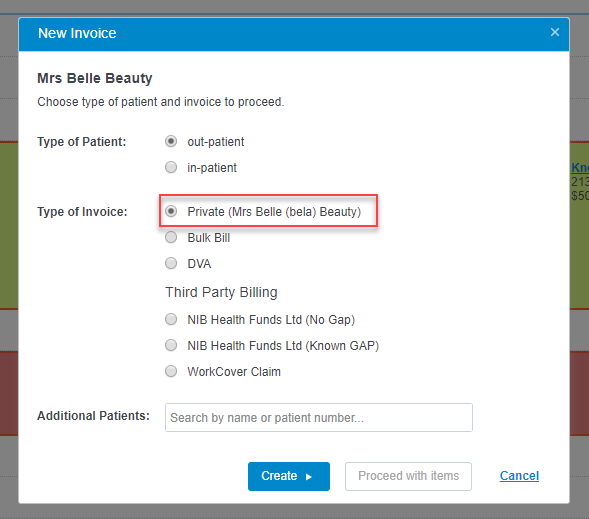Close the New Invoice dialog
Image resolution: width=589 pixels, height=519 pixels.
pyautogui.click(x=554, y=32)
